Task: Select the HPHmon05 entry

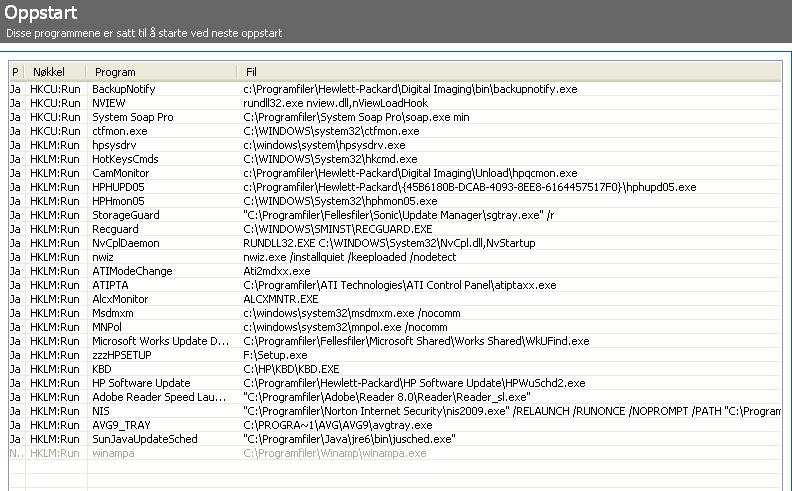Action: point(118,201)
